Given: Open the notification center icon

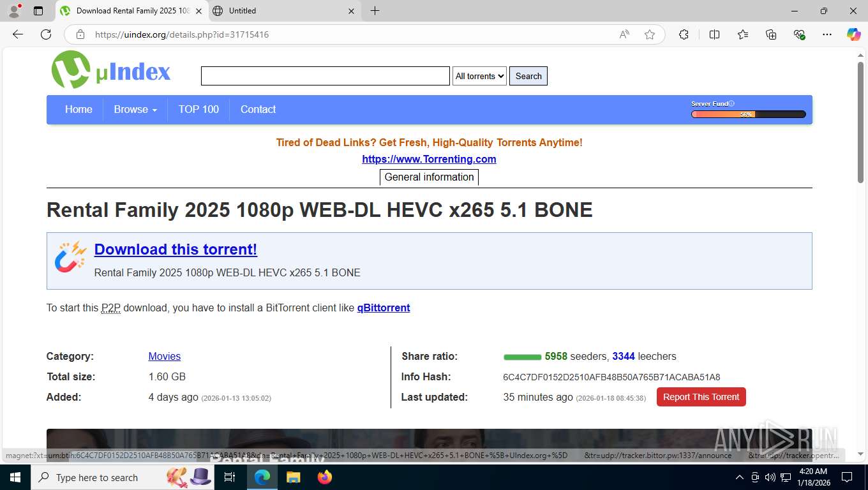Looking at the screenshot, I should (847, 477).
